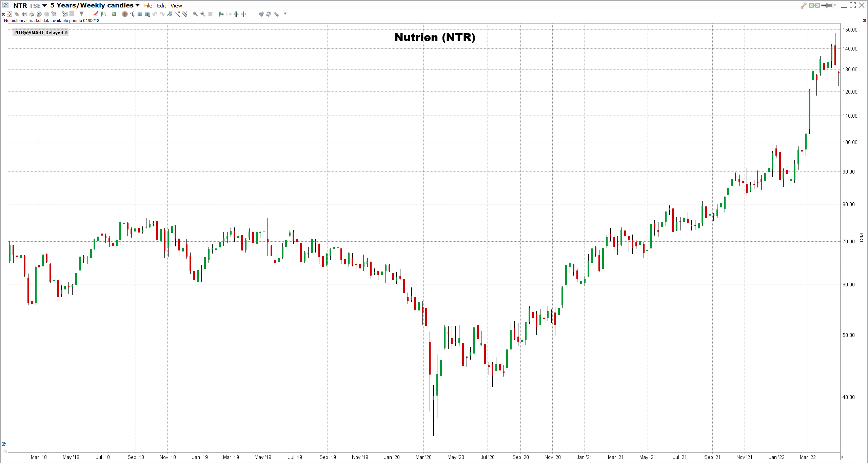Click the grey square panel toolbar icon

coord(72,14)
